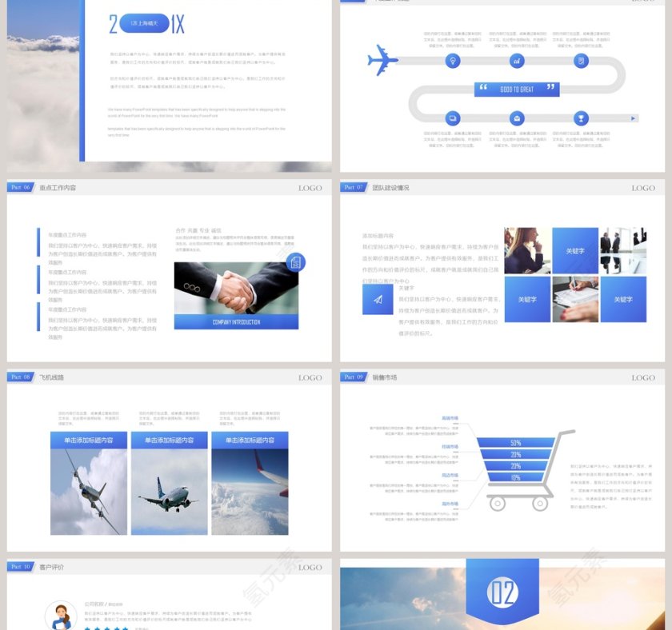Click the document badge above the handshake photo
The width and height of the screenshot is (672, 630).
[294, 261]
